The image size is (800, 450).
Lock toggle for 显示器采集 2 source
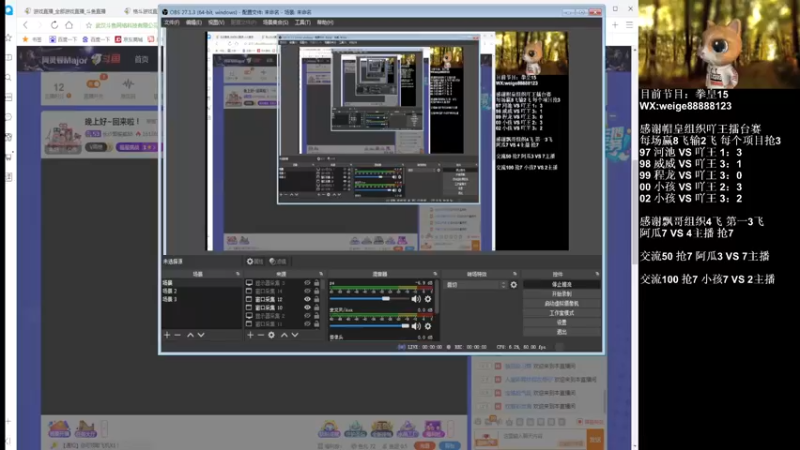pos(316,316)
